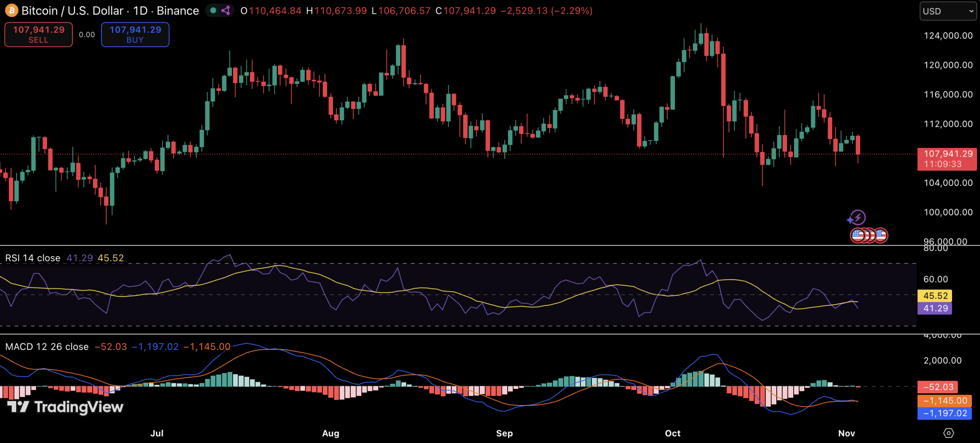Click the 120,000.00 price scale label
This screenshot has height=443, width=980.
click(x=948, y=65)
